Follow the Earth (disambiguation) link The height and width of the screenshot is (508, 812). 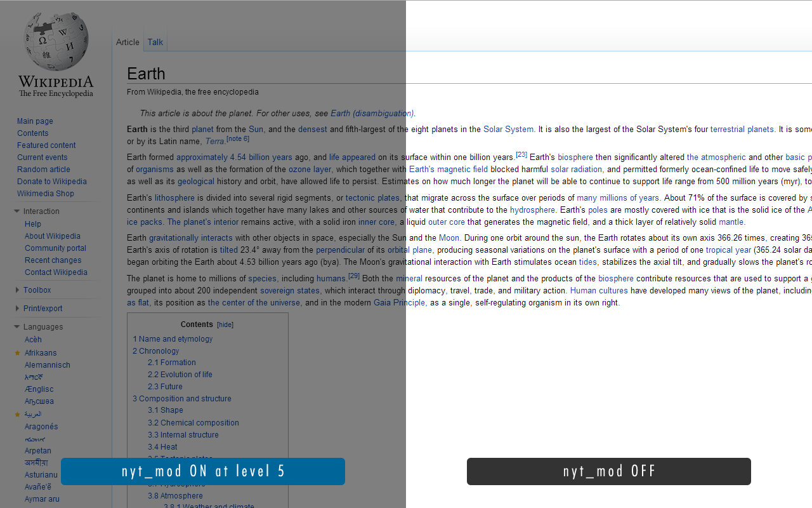pos(372,114)
